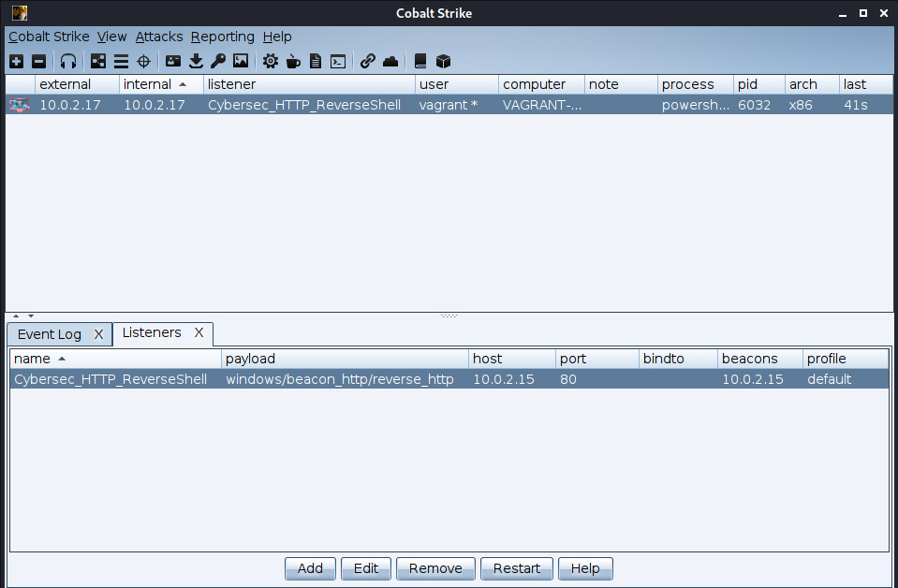Screen dimensions: 898x588
Task: Click the Restart listener button
Action: (x=517, y=568)
